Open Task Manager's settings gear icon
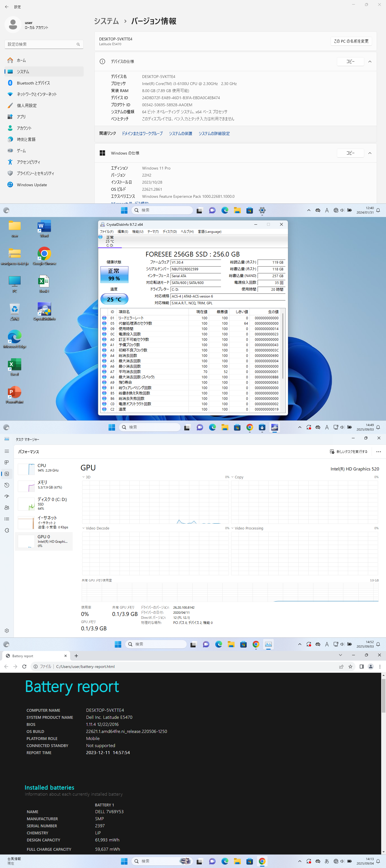 point(7,630)
